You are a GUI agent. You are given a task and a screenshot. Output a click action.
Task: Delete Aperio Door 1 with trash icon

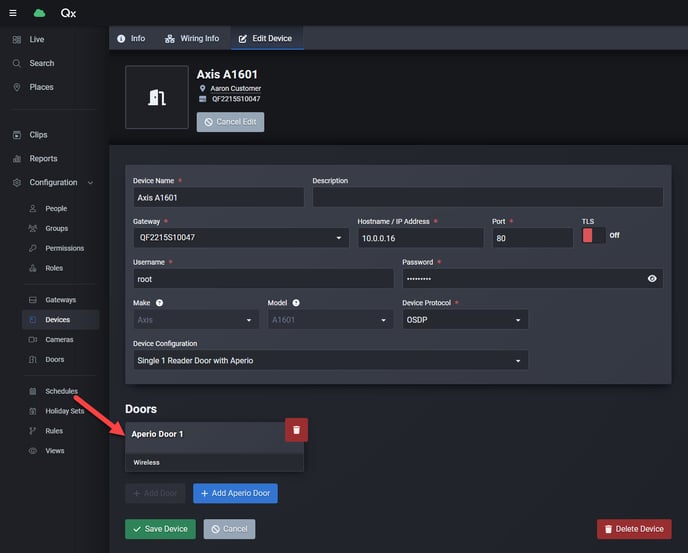point(297,430)
